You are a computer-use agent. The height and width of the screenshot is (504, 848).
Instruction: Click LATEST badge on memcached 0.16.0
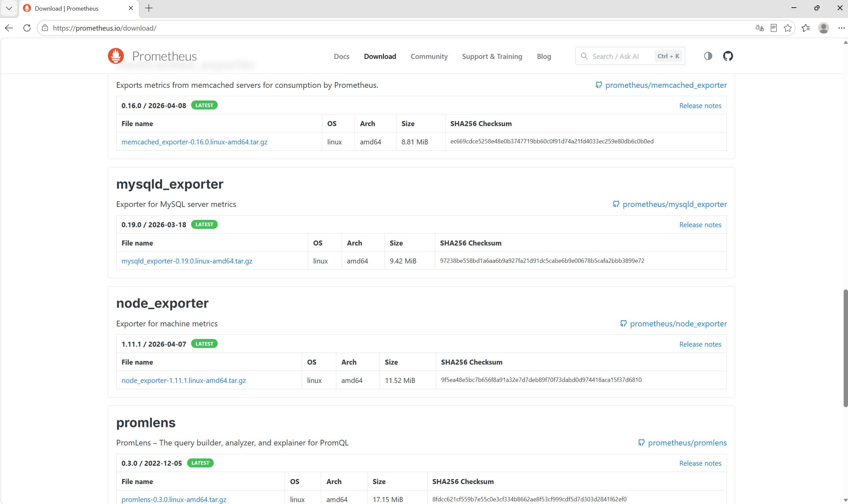tap(204, 105)
